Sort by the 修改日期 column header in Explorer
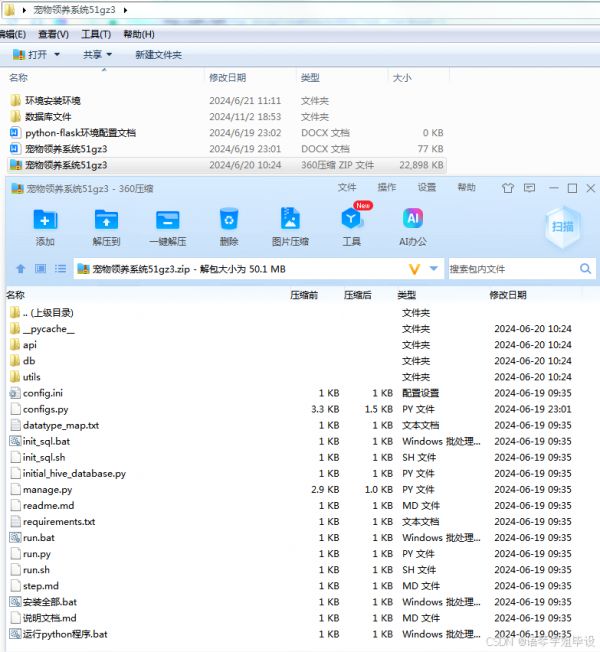 click(227, 77)
